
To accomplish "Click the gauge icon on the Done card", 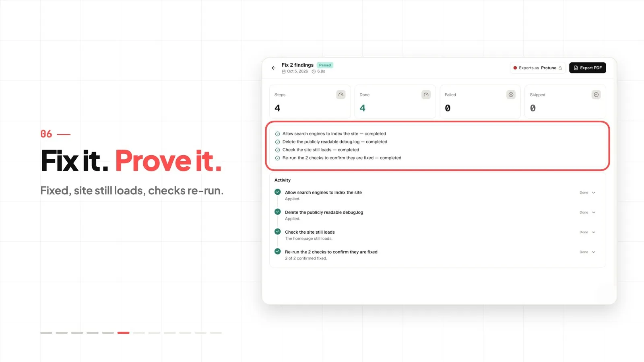I will (426, 95).
